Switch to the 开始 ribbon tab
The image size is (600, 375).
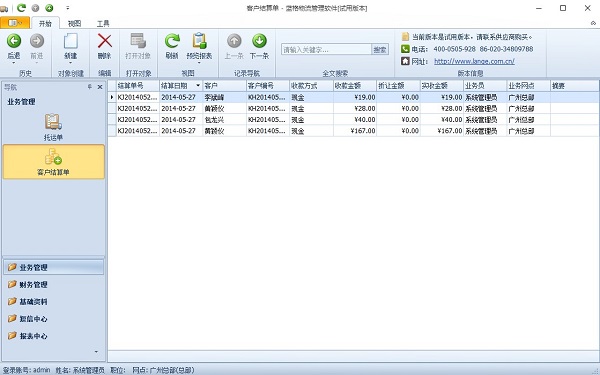pyautogui.click(x=45, y=23)
